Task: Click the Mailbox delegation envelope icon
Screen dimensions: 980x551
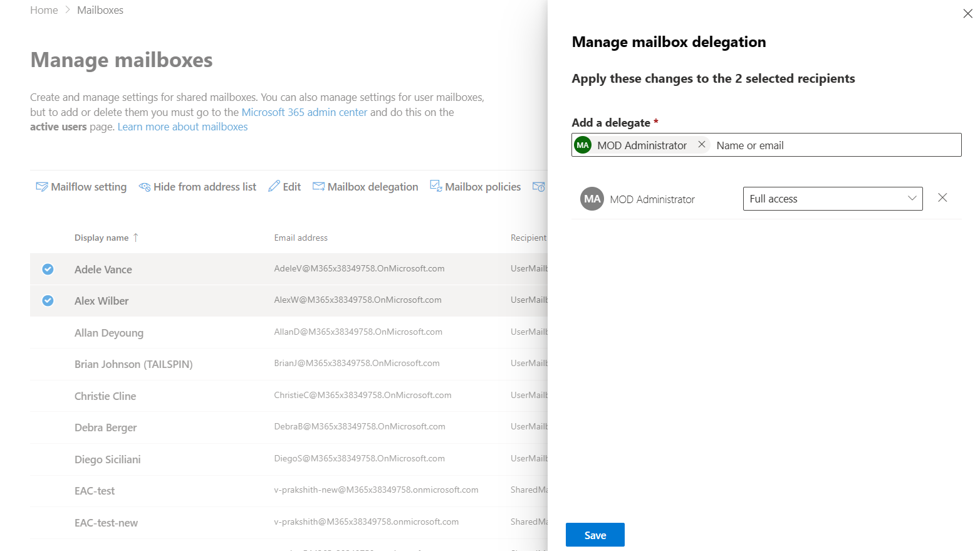Action: pos(318,186)
